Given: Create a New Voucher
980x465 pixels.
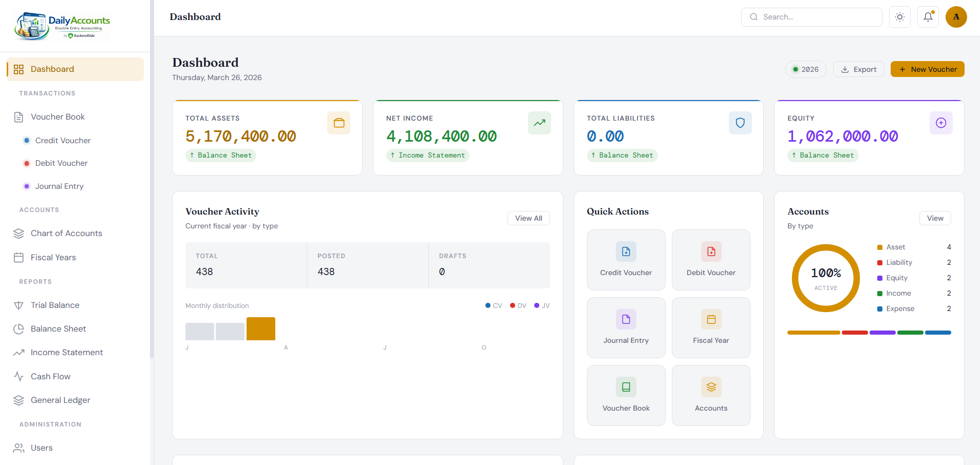Looking at the screenshot, I should coord(927,69).
